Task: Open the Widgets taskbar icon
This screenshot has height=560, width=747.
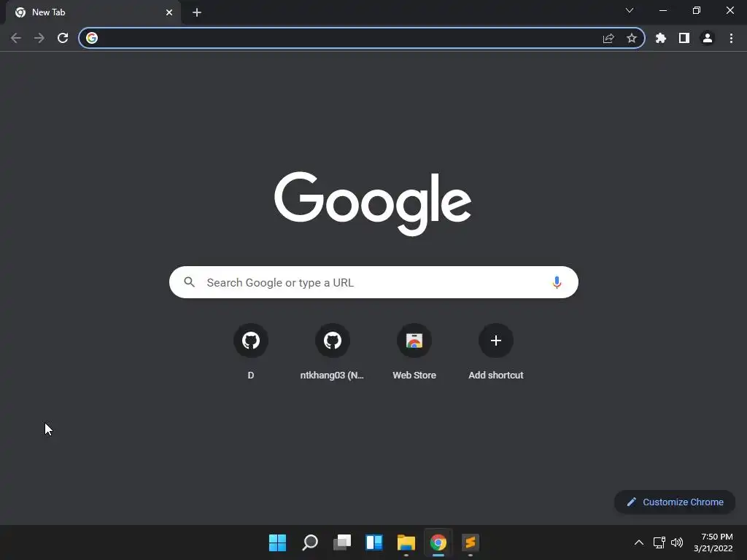Action: pyautogui.click(x=374, y=542)
